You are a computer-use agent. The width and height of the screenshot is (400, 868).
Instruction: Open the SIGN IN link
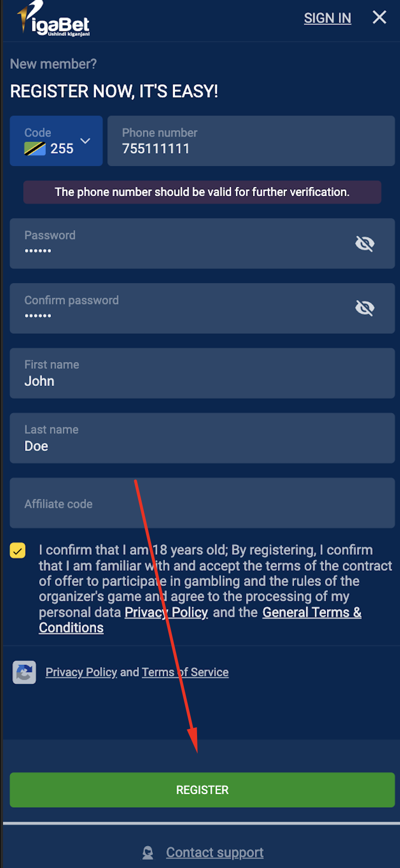click(327, 18)
